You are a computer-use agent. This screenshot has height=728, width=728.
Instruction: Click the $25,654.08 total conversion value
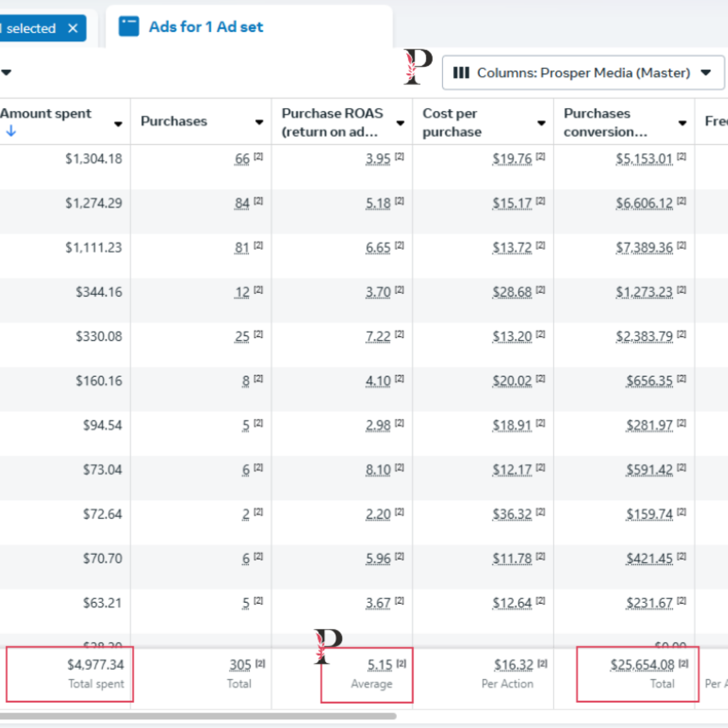tap(642, 665)
